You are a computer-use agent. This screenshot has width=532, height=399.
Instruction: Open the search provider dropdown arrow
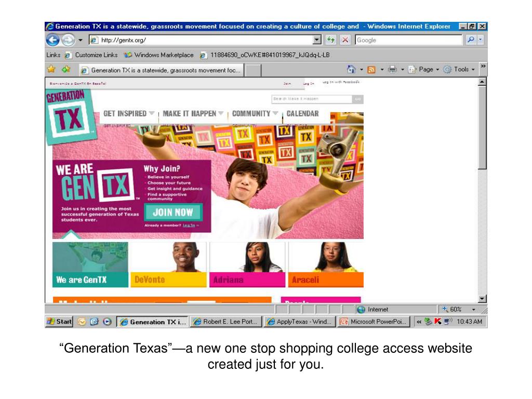click(x=480, y=39)
